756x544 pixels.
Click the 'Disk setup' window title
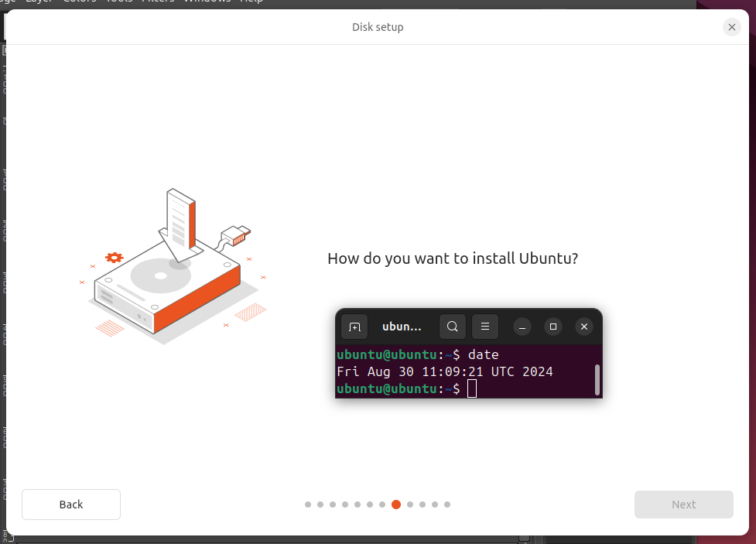(x=378, y=27)
